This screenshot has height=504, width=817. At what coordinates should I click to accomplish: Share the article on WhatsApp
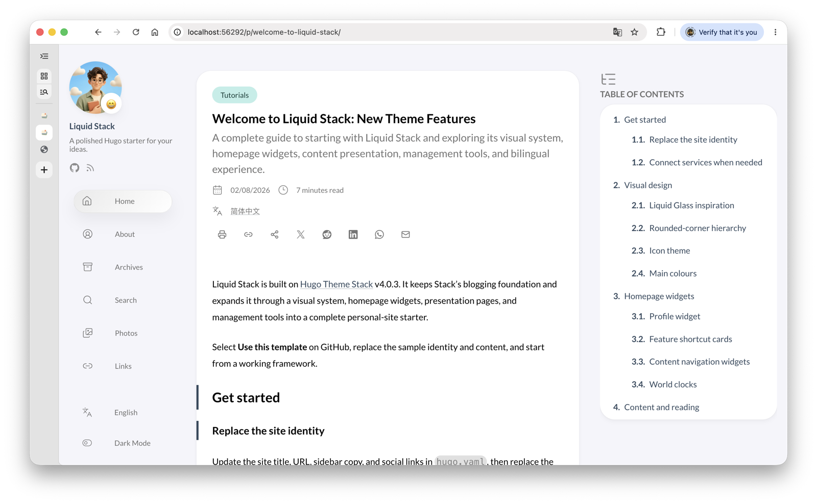379,235
